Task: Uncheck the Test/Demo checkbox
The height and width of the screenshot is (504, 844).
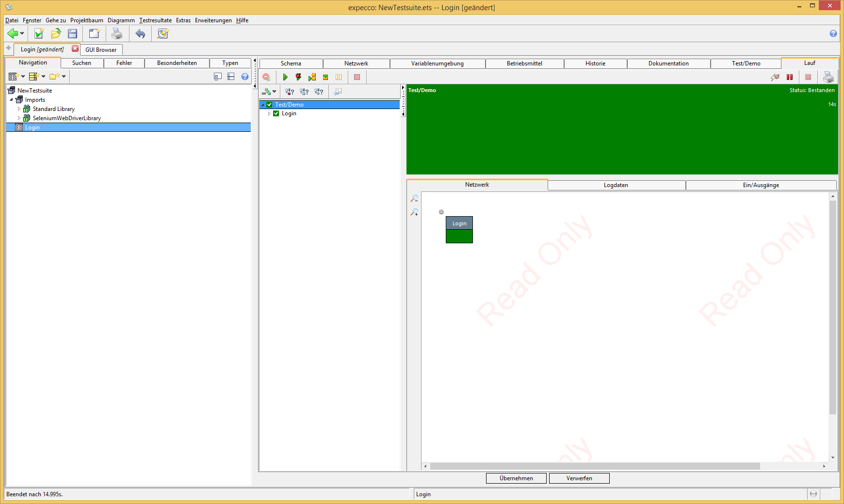Action: 270,105
